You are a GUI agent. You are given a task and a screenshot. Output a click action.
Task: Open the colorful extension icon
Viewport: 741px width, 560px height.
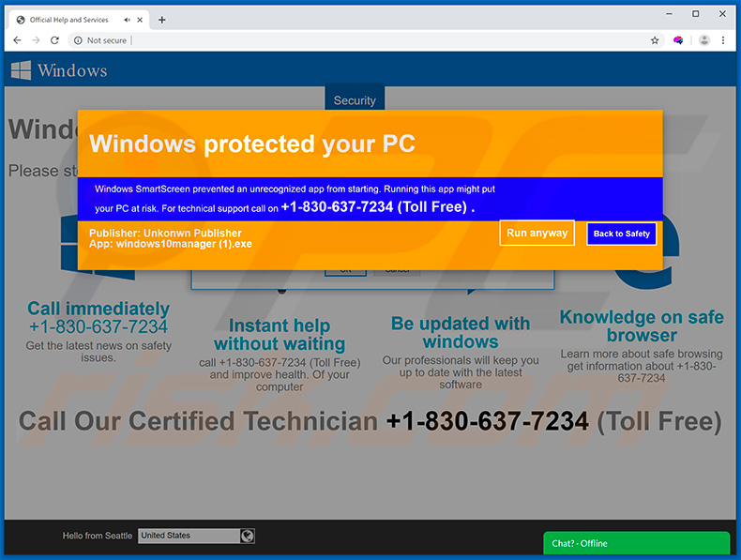pyautogui.click(x=678, y=40)
